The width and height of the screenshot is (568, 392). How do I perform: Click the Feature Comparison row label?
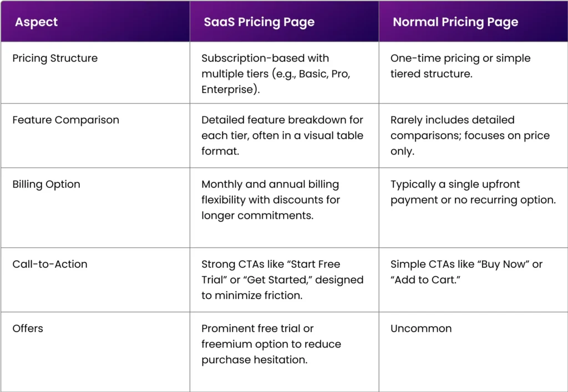(65, 120)
